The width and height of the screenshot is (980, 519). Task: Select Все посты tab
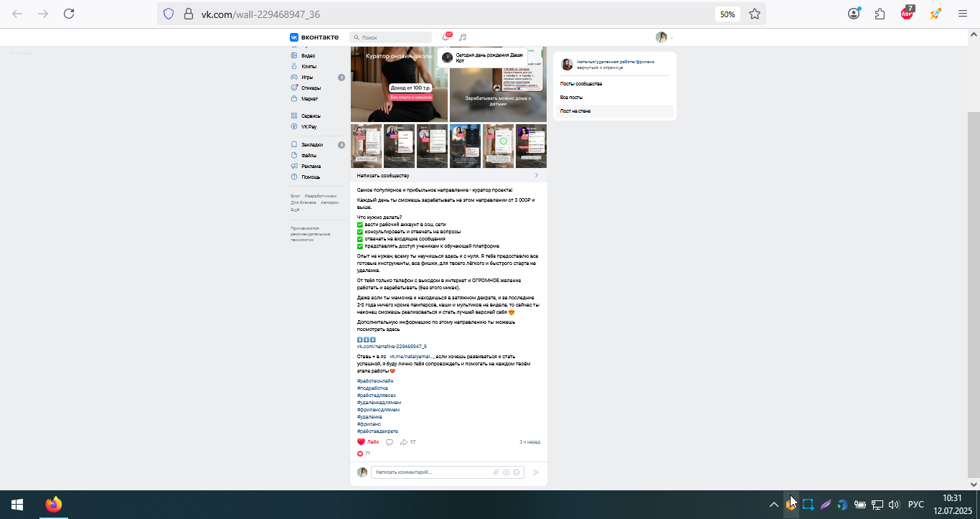point(571,97)
